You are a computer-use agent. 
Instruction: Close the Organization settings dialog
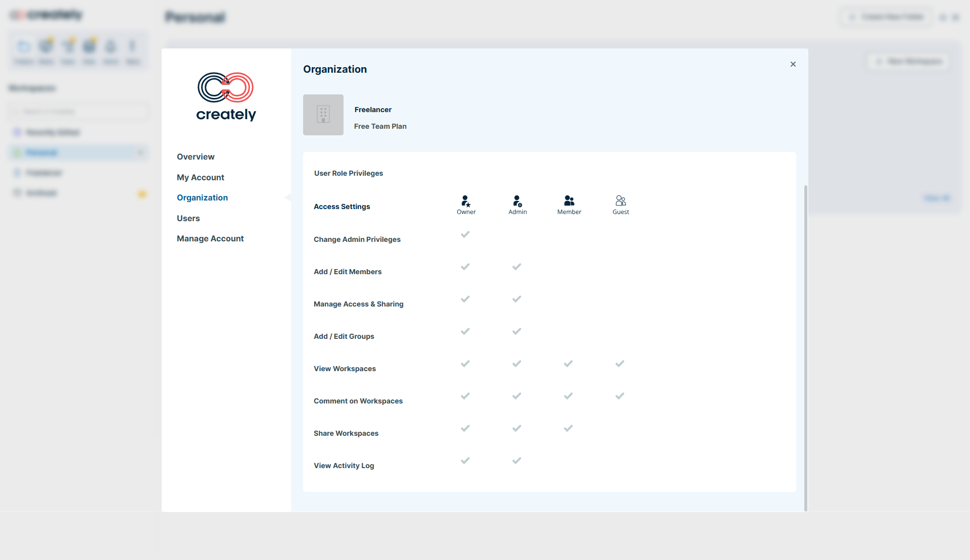point(793,64)
